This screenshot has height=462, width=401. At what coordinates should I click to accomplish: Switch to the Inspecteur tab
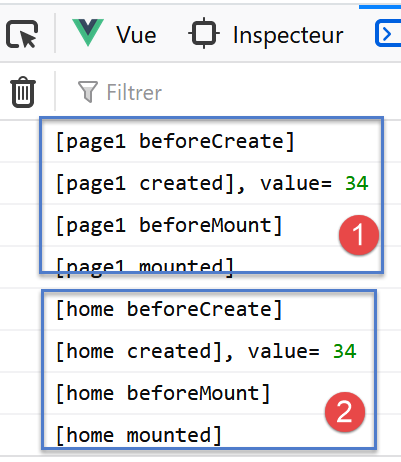pyautogui.click(x=266, y=34)
